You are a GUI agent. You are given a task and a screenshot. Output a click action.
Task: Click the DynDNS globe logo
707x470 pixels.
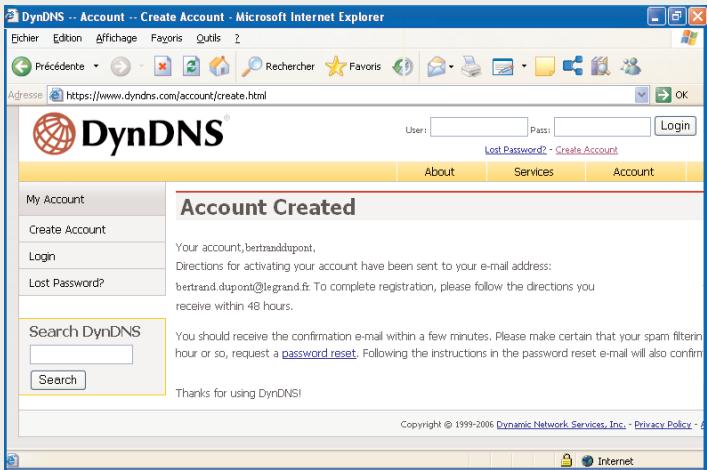54,134
